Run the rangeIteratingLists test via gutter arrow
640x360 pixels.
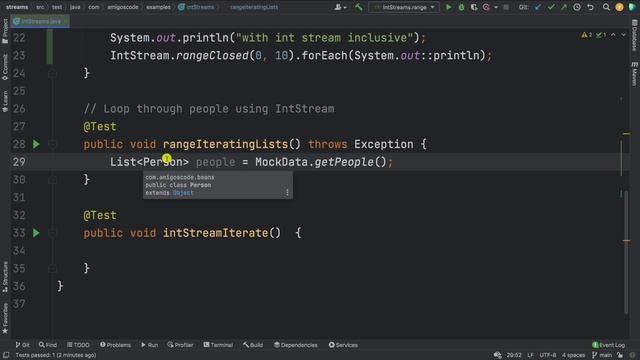tap(36, 144)
